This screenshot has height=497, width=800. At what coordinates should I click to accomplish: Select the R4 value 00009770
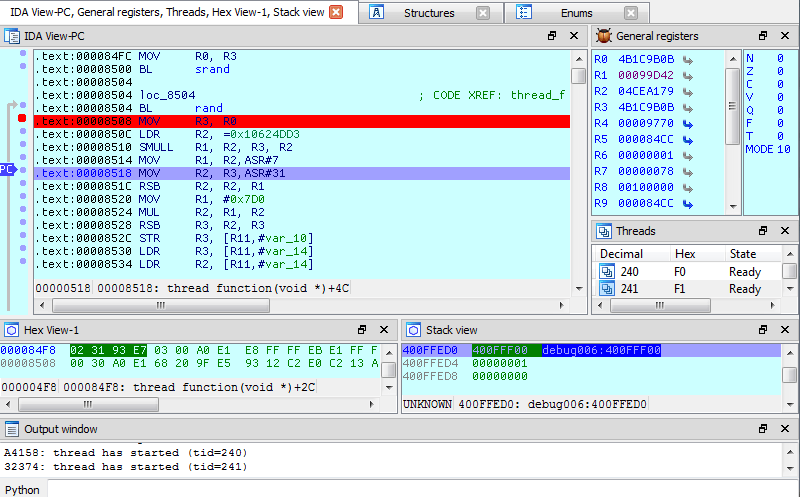(x=645, y=123)
